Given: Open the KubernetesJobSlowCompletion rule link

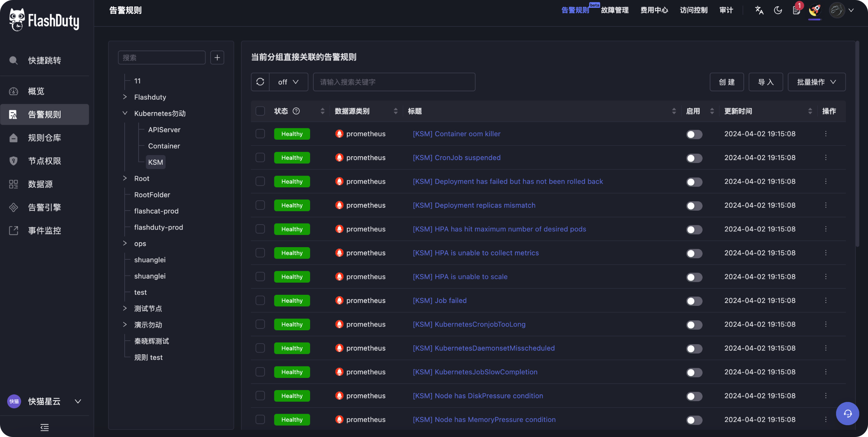Looking at the screenshot, I should (x=475, y=372).
